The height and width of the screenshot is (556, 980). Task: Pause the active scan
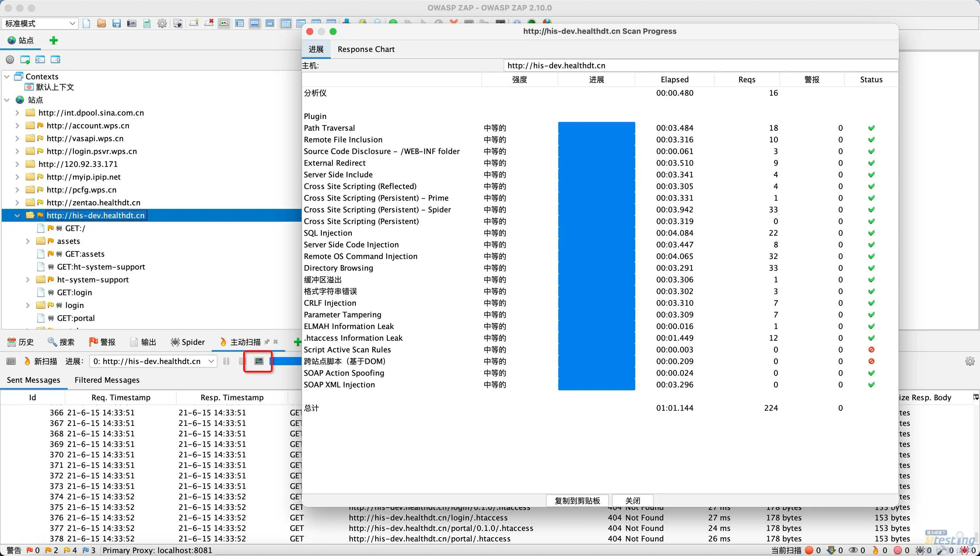[x=226, y=361]
